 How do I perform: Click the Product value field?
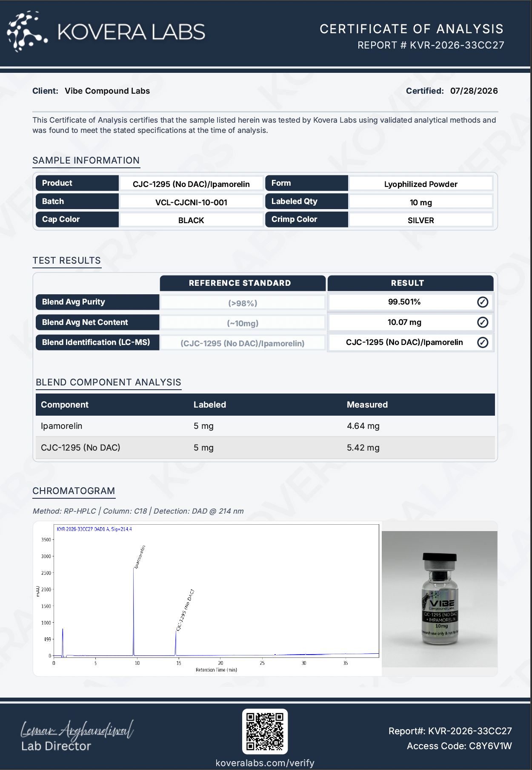[x=191, y=184]
